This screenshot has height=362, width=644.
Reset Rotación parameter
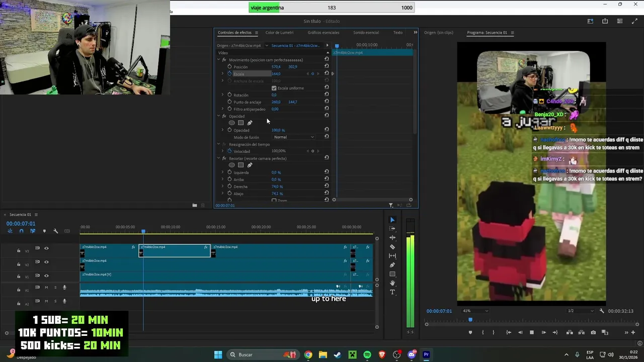pyautogui.click(x=327, y=95)
